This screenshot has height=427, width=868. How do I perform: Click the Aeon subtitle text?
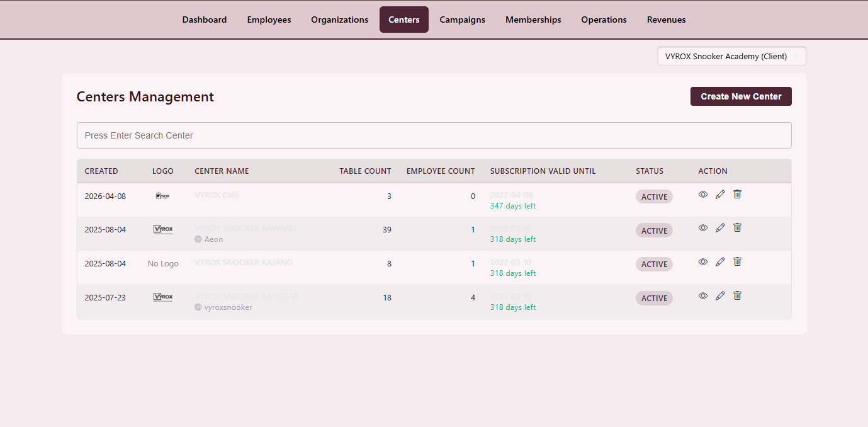pyautogui.click(x=213, y=239)
